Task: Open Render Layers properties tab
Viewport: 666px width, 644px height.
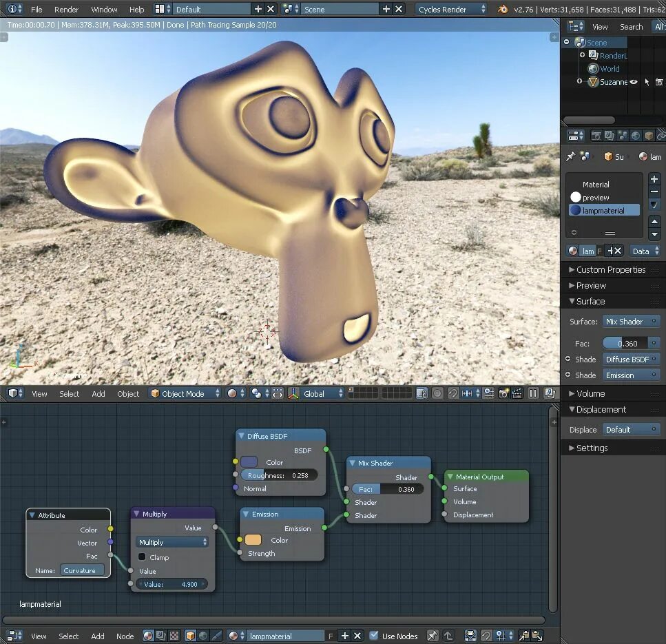Action: click(x=610, y=136)
